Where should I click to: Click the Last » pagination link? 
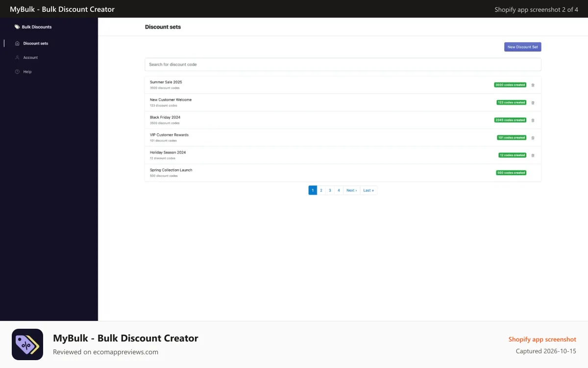point(368,190)
